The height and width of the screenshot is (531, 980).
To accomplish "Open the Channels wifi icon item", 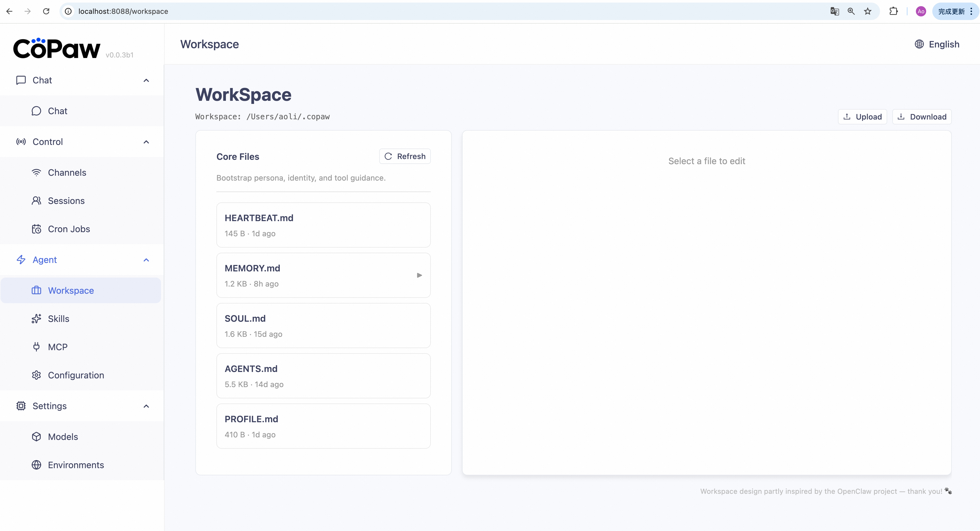I will click(x=67, y=172).
